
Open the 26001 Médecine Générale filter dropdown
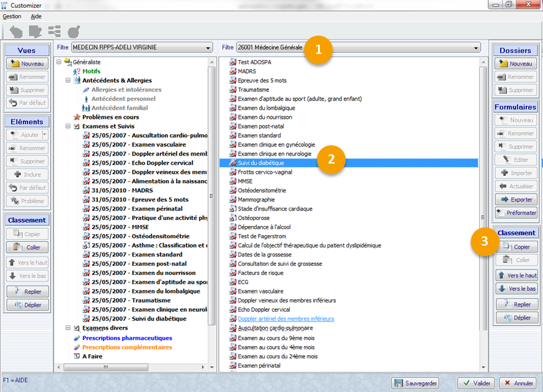[476, 47]
